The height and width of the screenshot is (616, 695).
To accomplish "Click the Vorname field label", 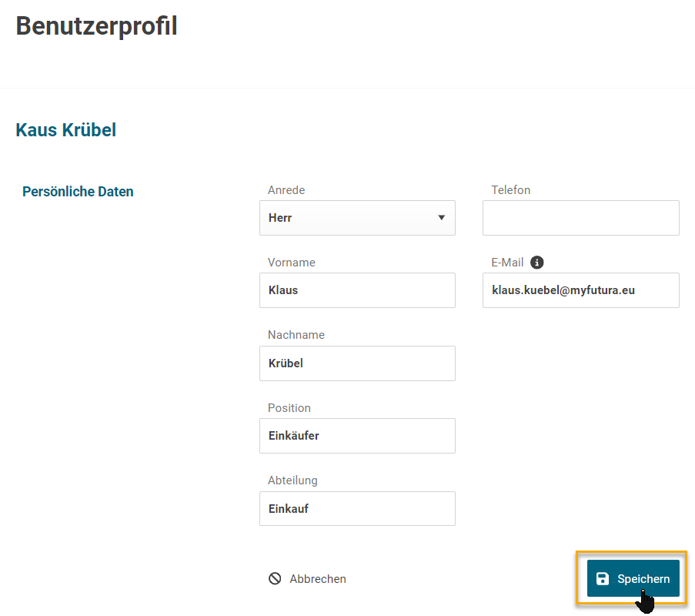I will click(291, 263).
